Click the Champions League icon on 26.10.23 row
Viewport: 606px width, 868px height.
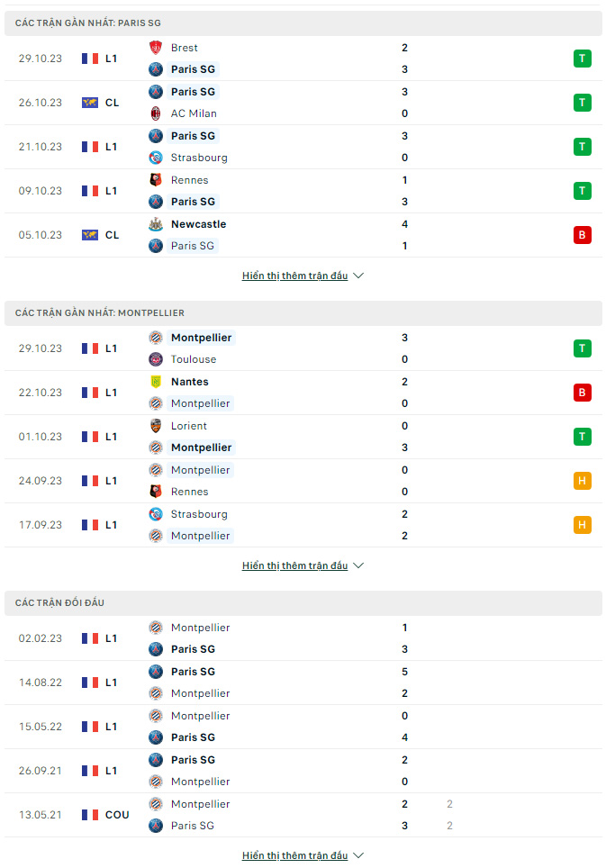click(x=90, y=103)
